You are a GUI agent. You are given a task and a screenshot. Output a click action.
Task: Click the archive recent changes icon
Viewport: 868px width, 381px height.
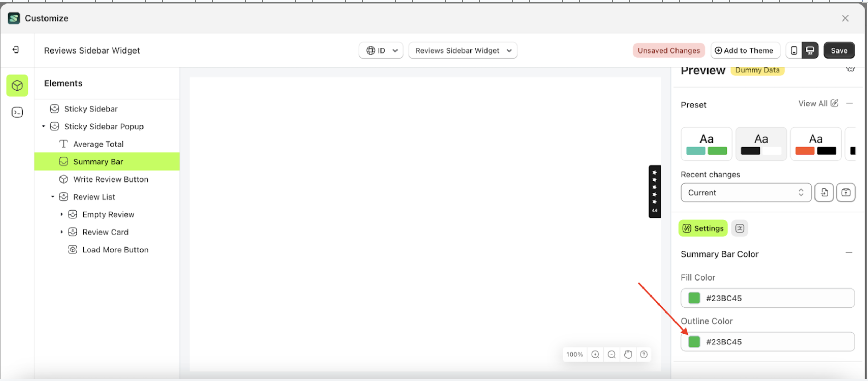coord(846,192)
